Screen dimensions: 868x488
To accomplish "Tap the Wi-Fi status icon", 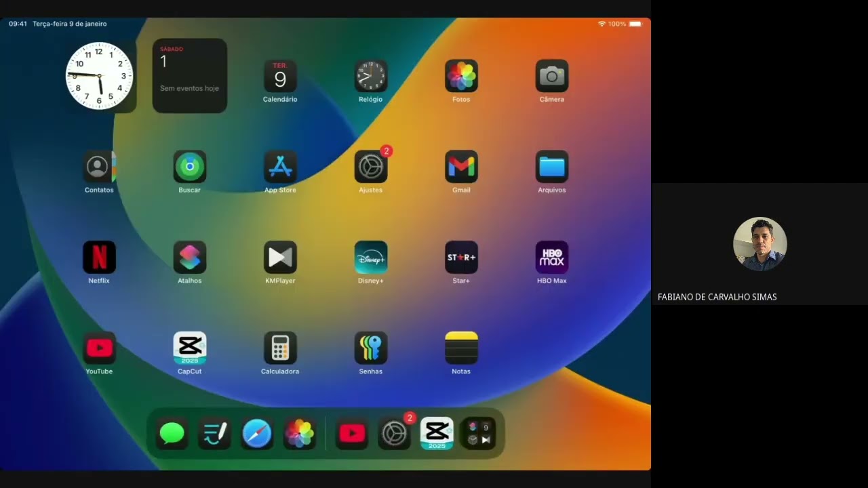I will (601, 24).
